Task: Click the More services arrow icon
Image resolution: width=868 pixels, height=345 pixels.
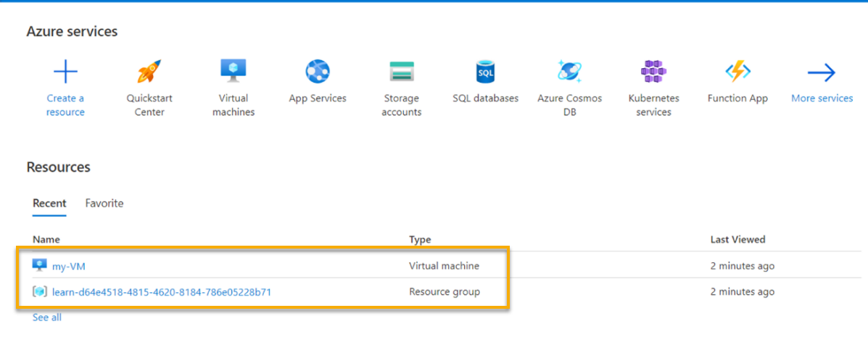Action: pyautogui.click(x=822, y=72)
